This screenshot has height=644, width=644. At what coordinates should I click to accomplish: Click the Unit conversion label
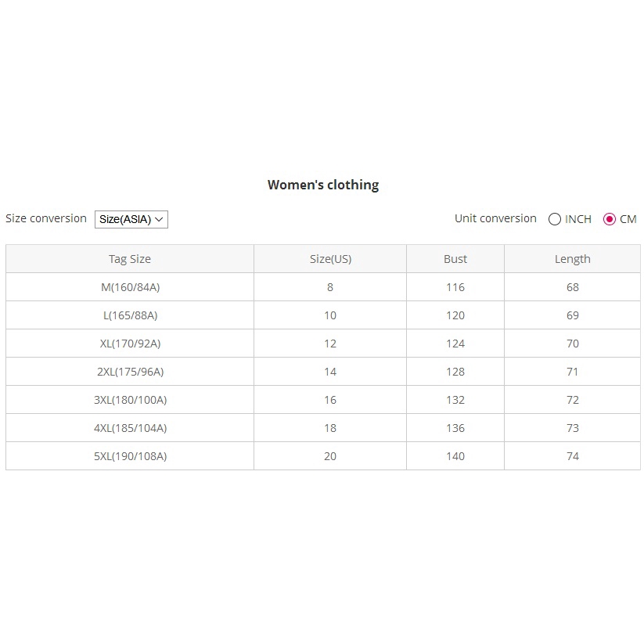[x=495, y=218]
